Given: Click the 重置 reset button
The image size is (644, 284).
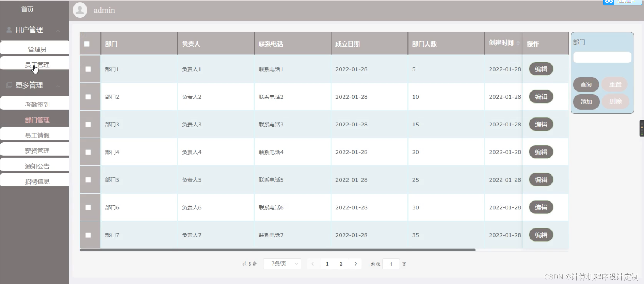Looking at the screenshot, I should (615, 85).
